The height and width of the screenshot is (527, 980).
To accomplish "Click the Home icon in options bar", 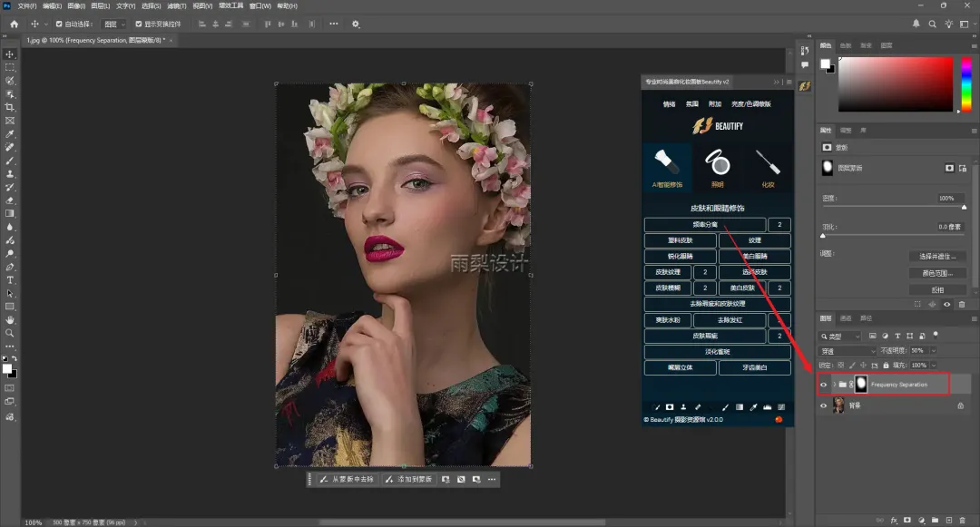I will (14, 24).
